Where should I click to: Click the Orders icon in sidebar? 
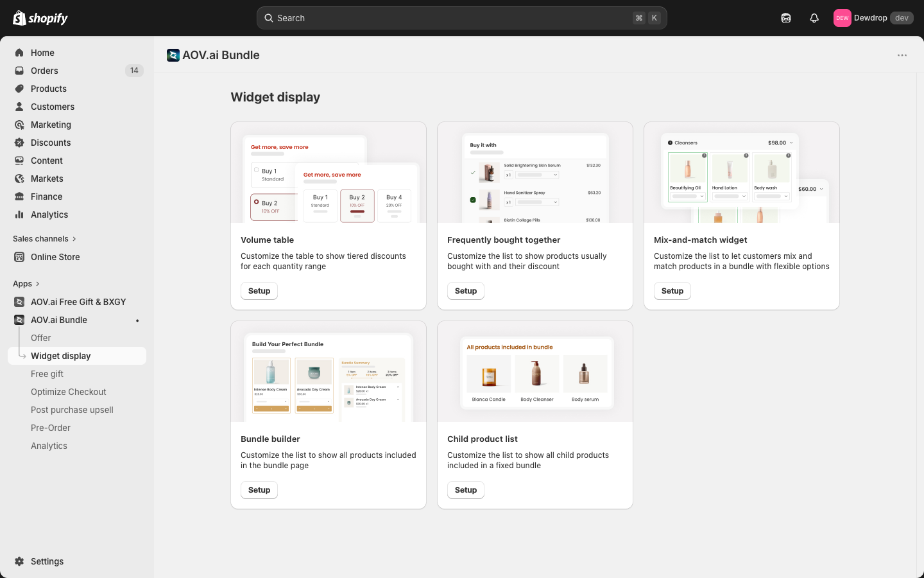[19, 71]
